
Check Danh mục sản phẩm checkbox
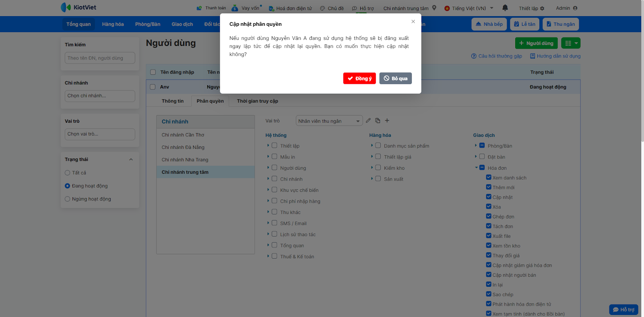pos(378,145)
